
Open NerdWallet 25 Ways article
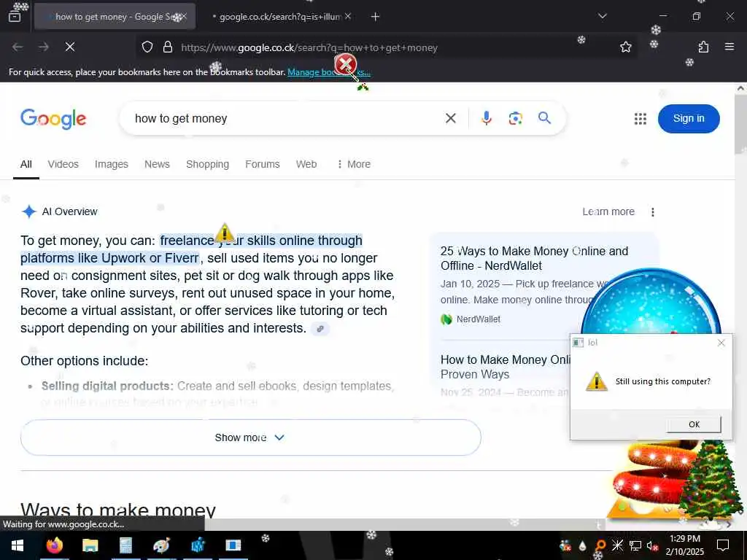[534, 258]
